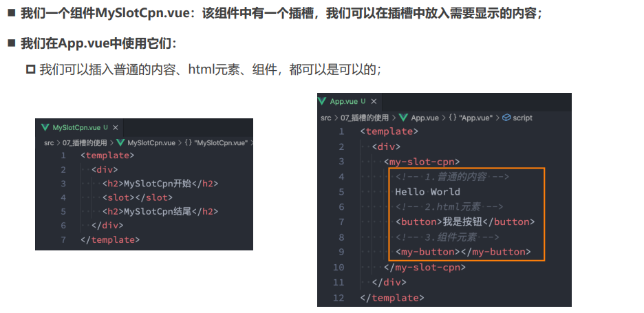Click the Hello World text line
The width and height of the screenshot is (644, 313).
[427, 192]
